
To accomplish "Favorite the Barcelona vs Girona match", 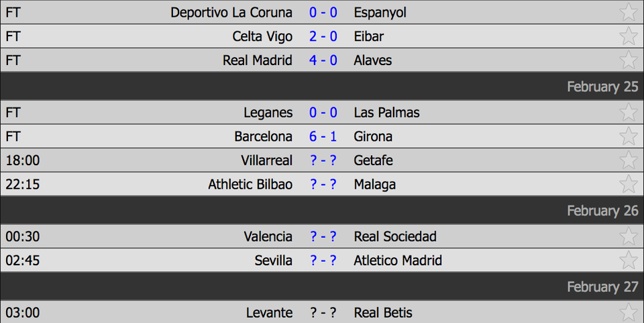I will (x=628, y=136).
